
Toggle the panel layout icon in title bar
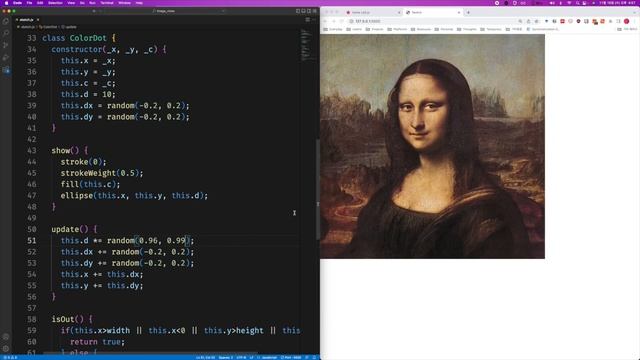303,11
